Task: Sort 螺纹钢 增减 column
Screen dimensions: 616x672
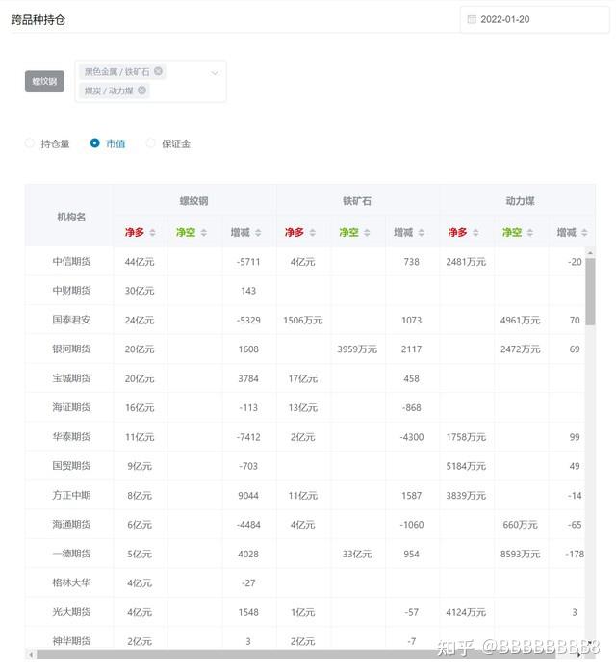Action: (x=260, y=233)
